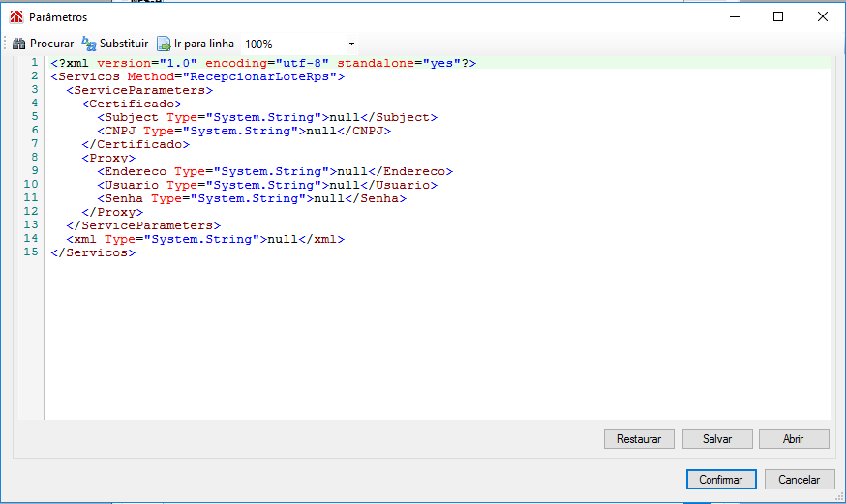Viewport: 846px width, 504px height.
Task: Select line number 8 in the gutter
Action: click(34, 158)
